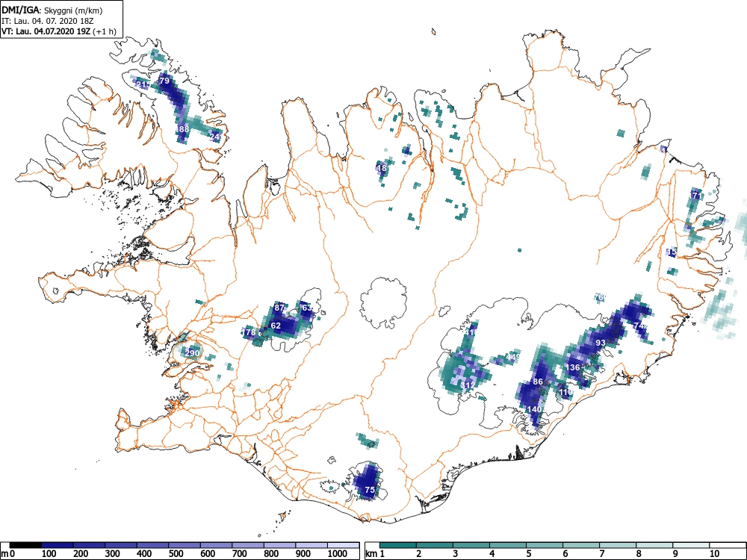Click the "km 1" label starting the kilometer legend
747x560 pixels.
pyautogui.click(x=375, y=554)
